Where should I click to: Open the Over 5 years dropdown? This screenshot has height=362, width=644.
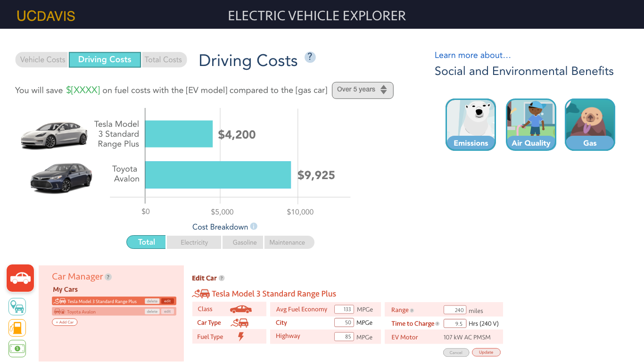pos(363,90)
